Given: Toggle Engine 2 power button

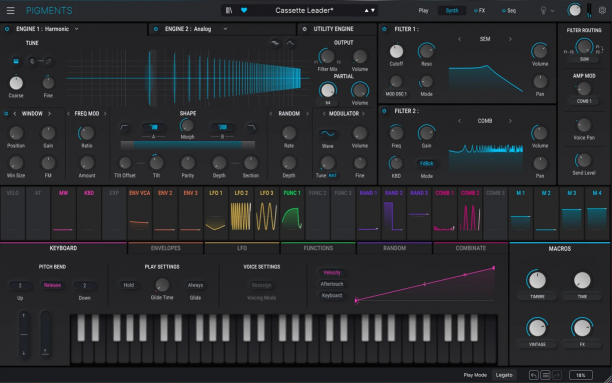Looking at the screenshot, I should (x=156, y=29).
